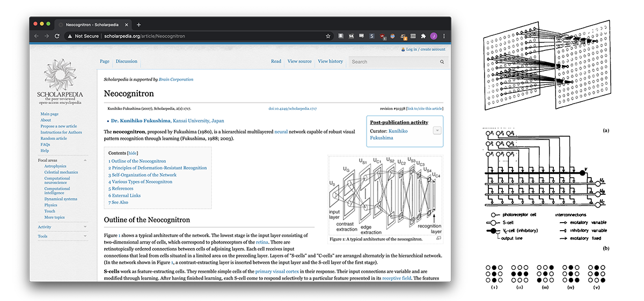Screen dimensions: 644x301
Task: Open the Chrome three-dot menu
Action: pyautogui.click(x=444, y=36)
